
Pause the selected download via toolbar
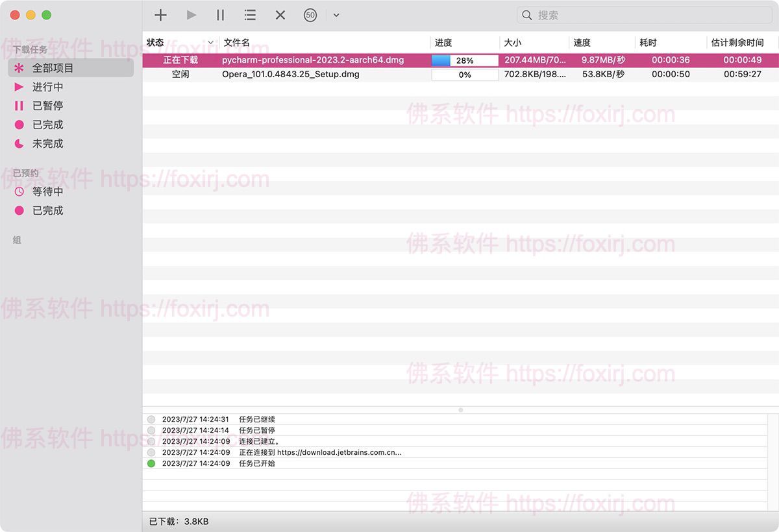point(221,15)
